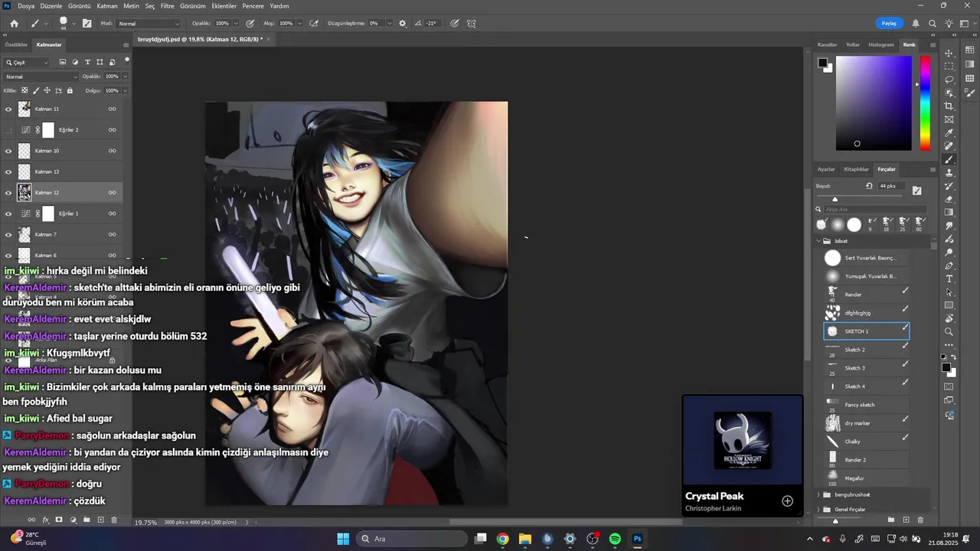Image resolution: width=980 pixels, height=551 pixels.
Task: Open the Opaklık dropdown in options bar
Action: (x=235, y=24)
